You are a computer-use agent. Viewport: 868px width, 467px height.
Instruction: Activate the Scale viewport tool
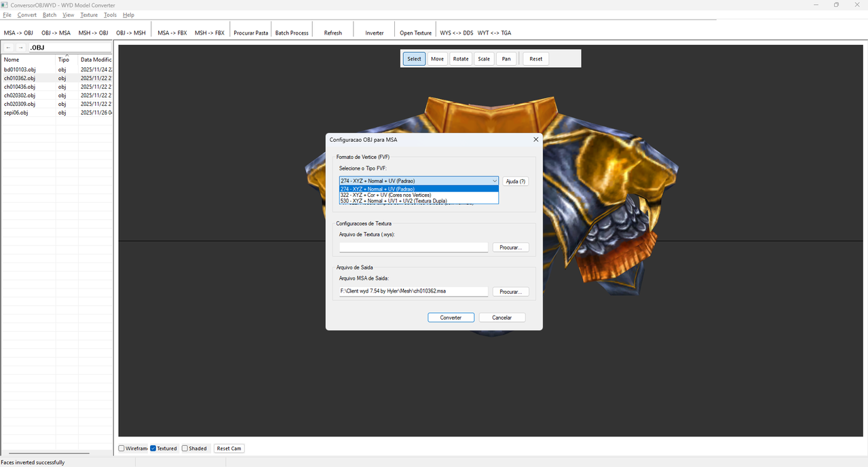point(484,59)
